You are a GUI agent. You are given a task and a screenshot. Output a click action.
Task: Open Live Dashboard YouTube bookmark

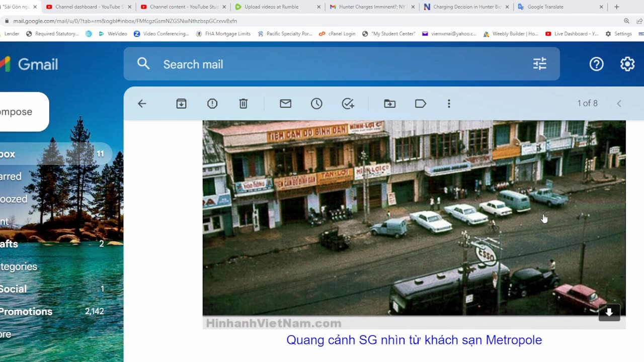[x=572, y=34]
